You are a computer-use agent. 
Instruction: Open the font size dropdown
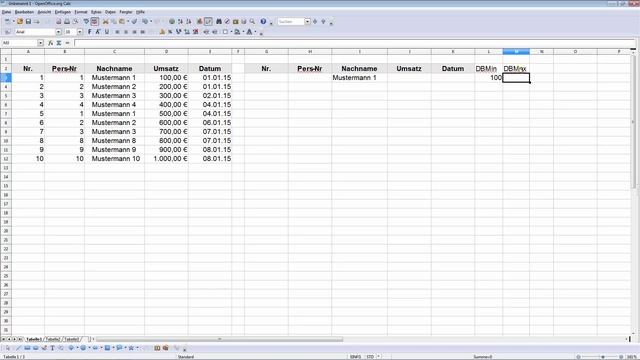coord(80,32)
